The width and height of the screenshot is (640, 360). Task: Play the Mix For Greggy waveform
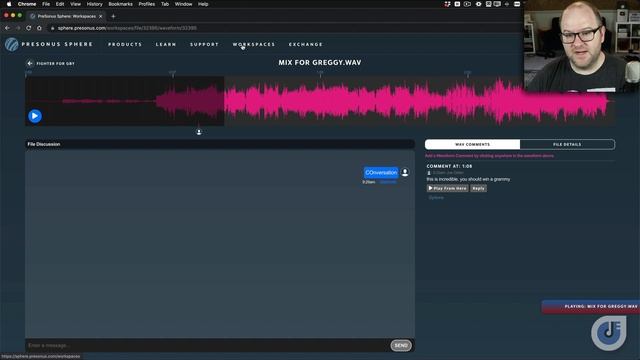click(35, 116)
